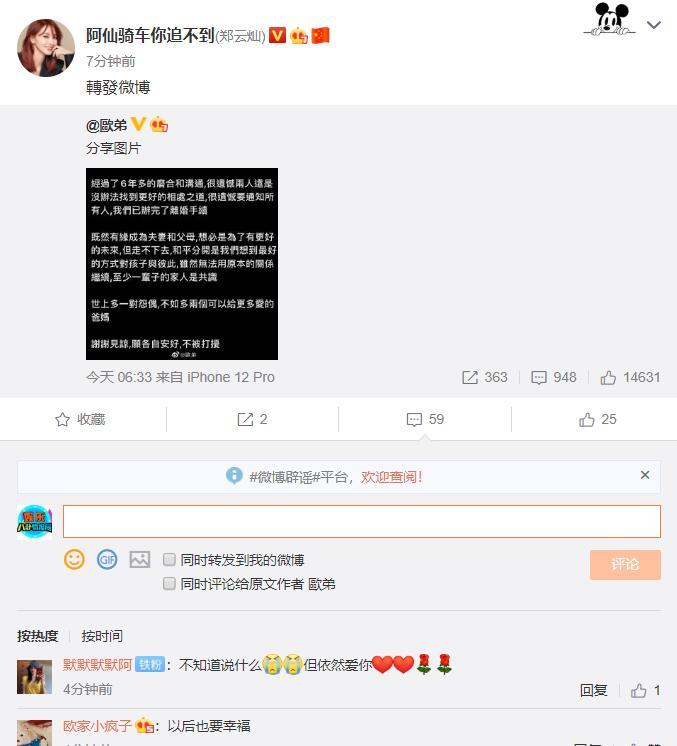View the 948 comments on the original post

click(x=553, y=377)
